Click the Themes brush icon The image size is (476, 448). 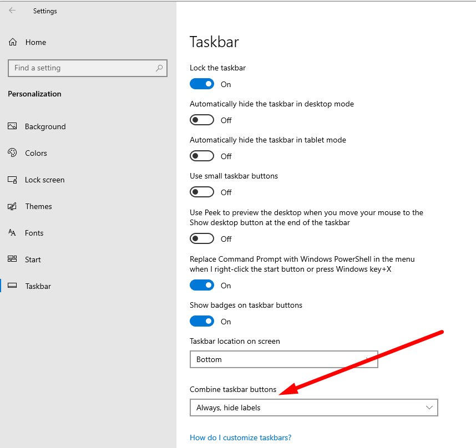12,206
